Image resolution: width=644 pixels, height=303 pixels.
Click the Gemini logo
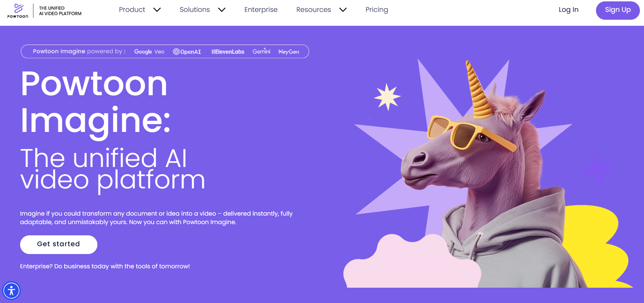pyautogui.click(x=261, y=51)
